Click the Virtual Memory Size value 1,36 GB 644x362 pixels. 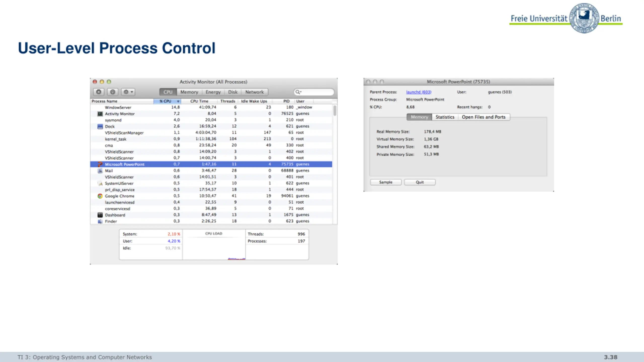coord(431,139)
